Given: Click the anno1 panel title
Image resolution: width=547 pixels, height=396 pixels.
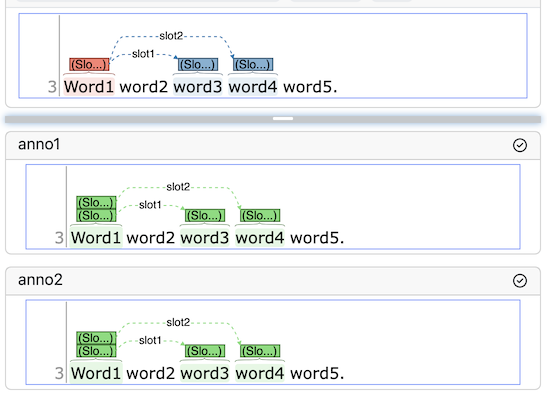Looking at the screenshot, I should pos(39,144).
